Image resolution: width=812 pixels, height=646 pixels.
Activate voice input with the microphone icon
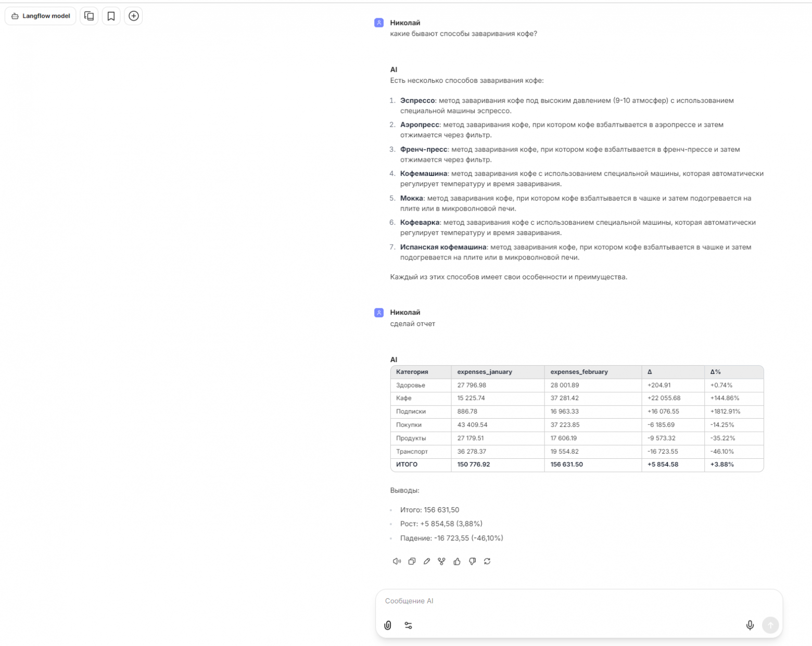pos(750,625)
